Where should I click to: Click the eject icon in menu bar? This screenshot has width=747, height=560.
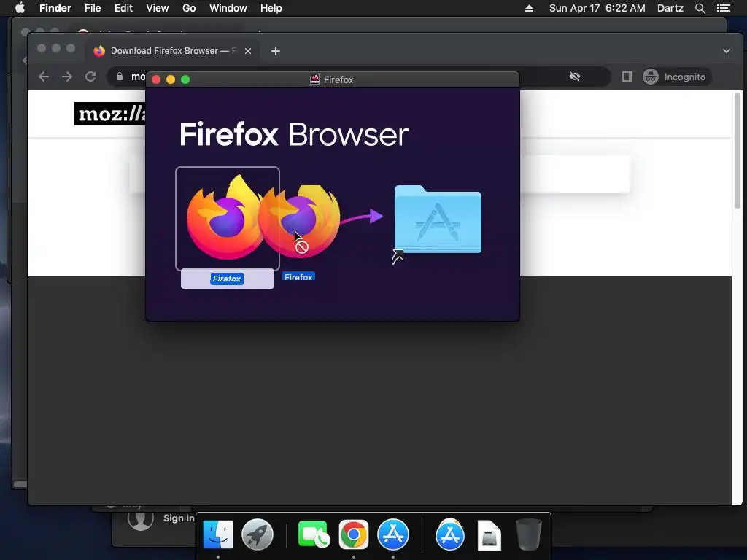tap(529, 8)
